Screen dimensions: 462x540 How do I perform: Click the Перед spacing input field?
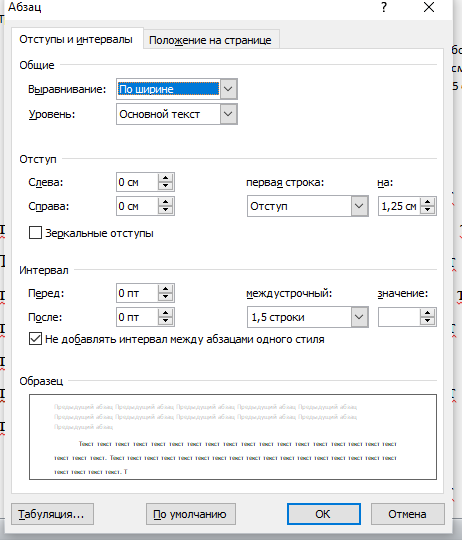pyautogui.click(x=137, y=293)
